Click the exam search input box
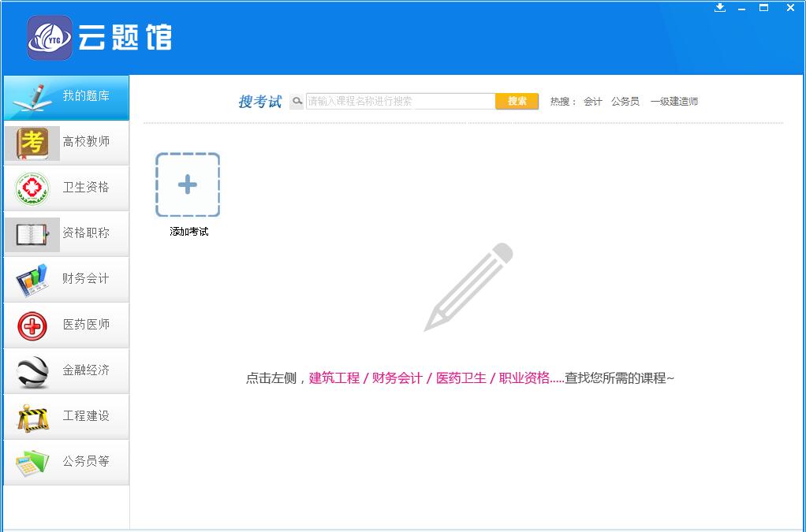 398,101
